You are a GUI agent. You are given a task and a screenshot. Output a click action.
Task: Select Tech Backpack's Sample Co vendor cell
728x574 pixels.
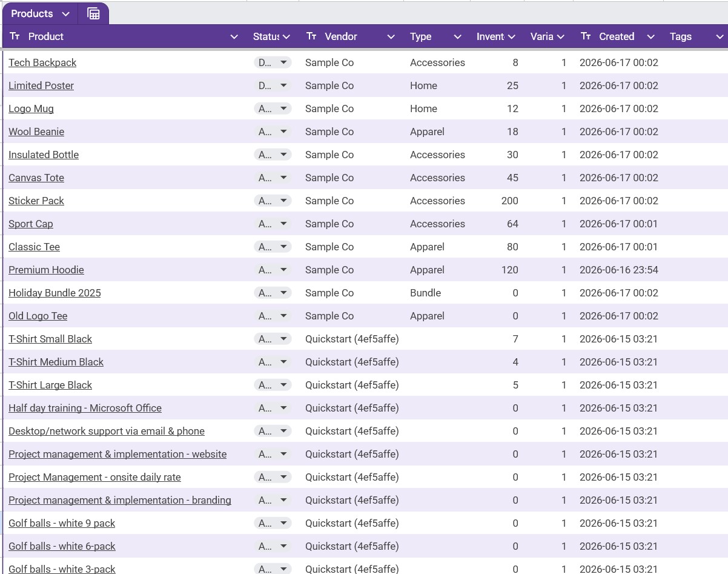coord(351,62)
